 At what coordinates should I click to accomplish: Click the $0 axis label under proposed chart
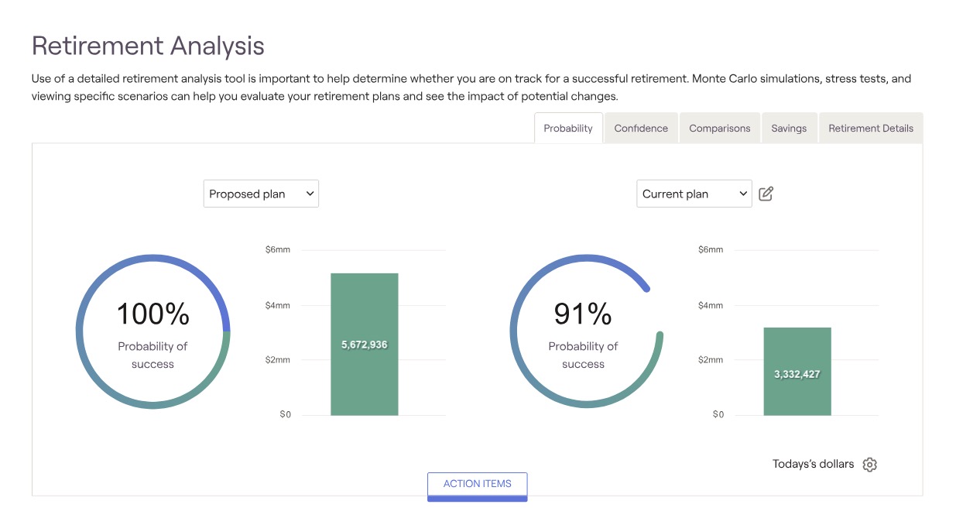(x=285, y=414)
